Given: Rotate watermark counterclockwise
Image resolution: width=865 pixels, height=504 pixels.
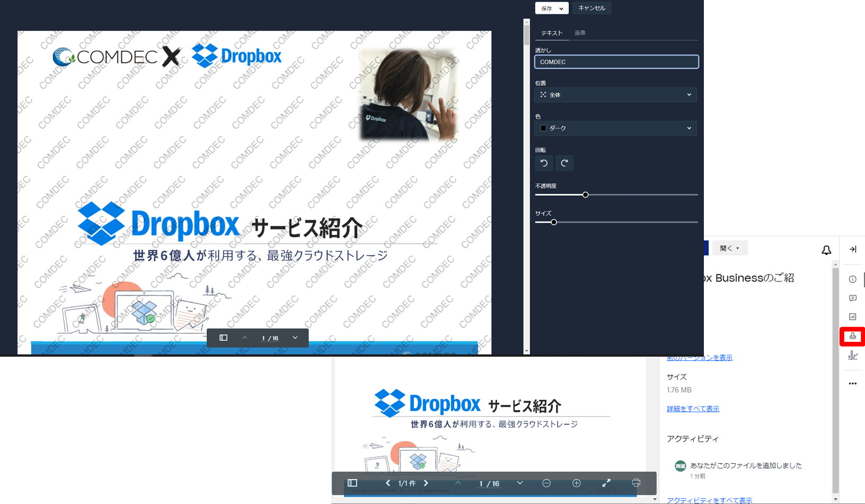Looking at the screenshot, I should 544,163.
